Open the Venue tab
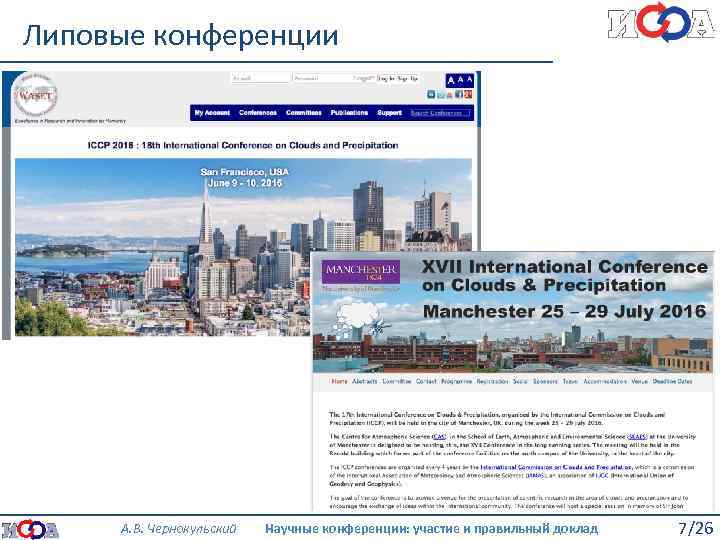This screenshot has height=540, width=720. point(639,381)
